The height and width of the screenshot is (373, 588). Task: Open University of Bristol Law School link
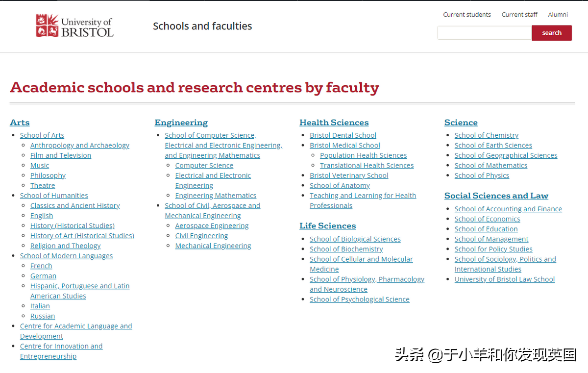(x=505, y=279)
